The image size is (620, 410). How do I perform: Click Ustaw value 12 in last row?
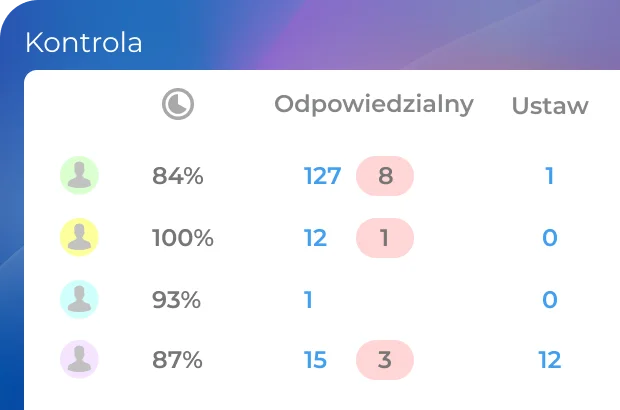point(549,360)
